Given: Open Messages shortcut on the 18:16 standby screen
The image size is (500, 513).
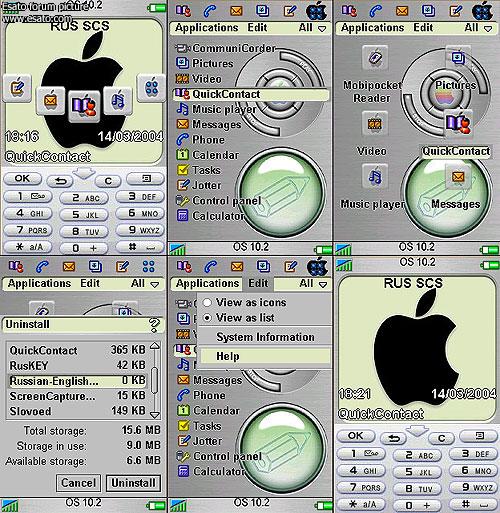Looking at the screenshot, I should 50,100.
